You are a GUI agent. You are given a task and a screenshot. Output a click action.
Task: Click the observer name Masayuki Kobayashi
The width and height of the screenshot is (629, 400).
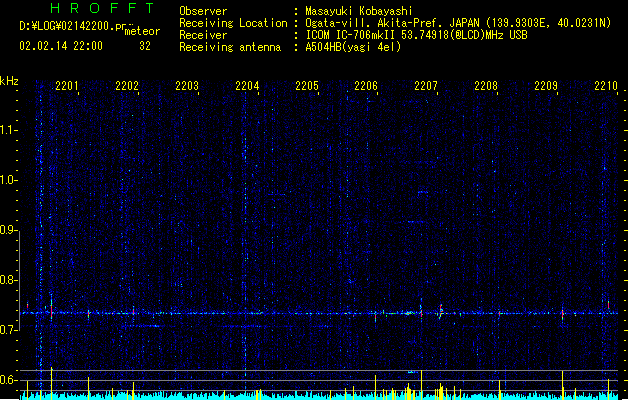pyautogui.click(x=359, y=11)
